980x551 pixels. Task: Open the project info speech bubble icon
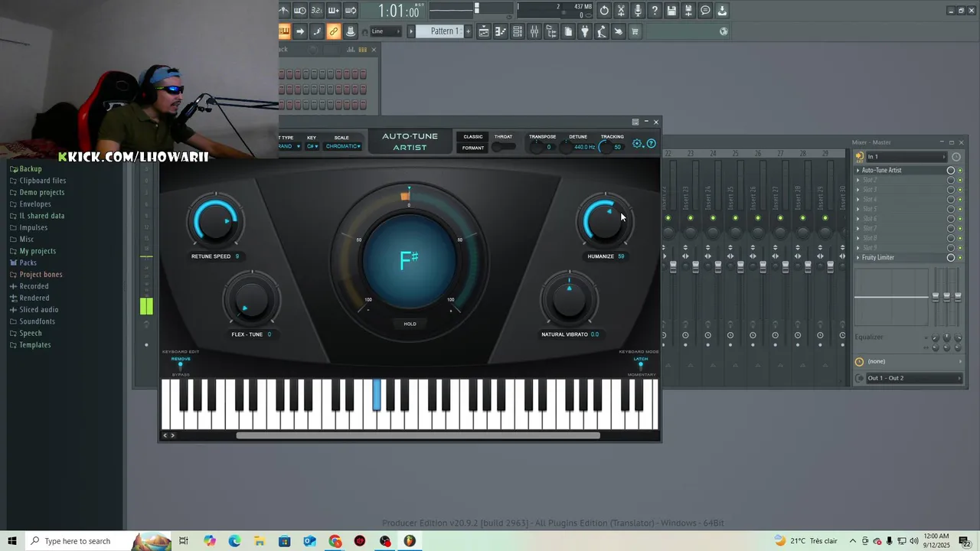pyautogui.click(x=705, y=10)
